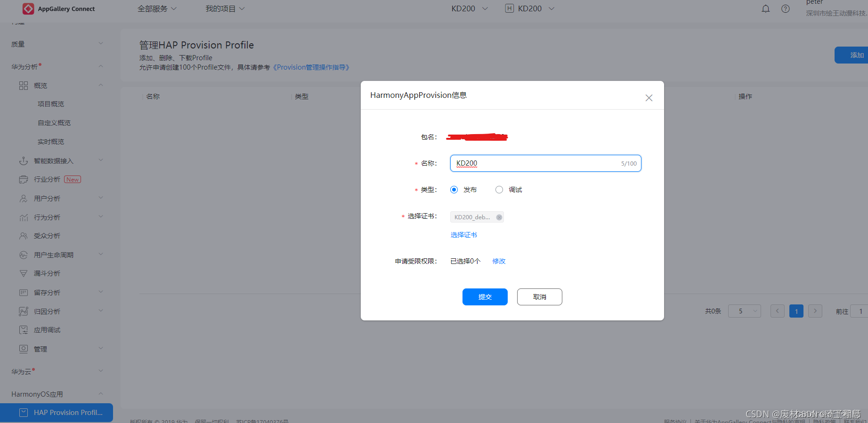Click the 选择证书 link

click(464, 235)
